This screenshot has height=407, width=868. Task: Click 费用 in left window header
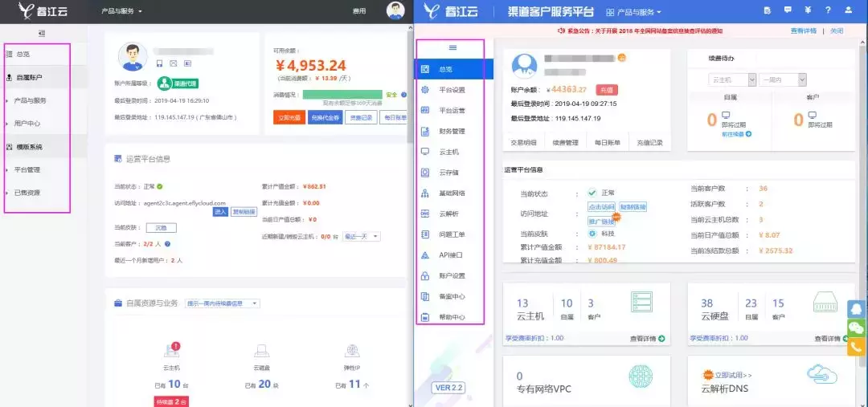[x=359, y=11]
